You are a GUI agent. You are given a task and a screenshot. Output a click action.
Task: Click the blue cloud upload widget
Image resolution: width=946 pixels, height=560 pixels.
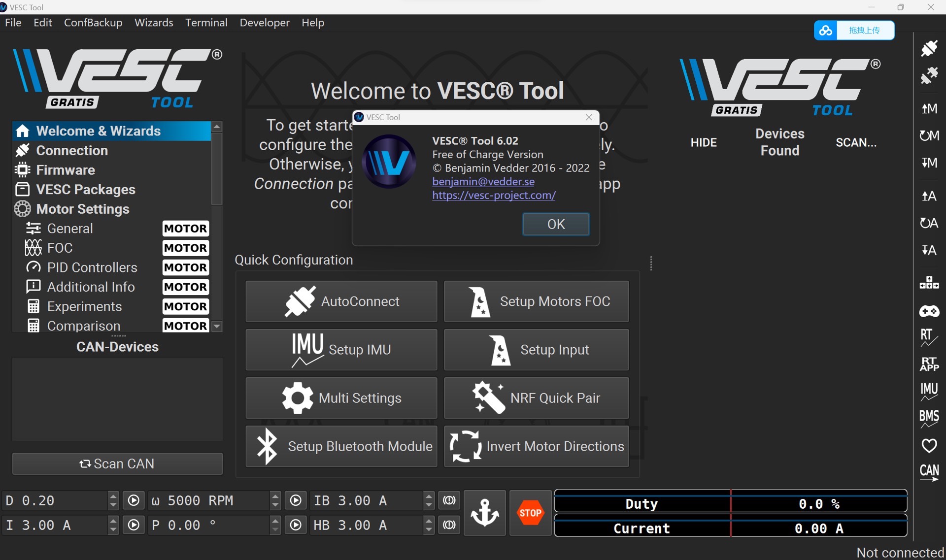(854, 31)
